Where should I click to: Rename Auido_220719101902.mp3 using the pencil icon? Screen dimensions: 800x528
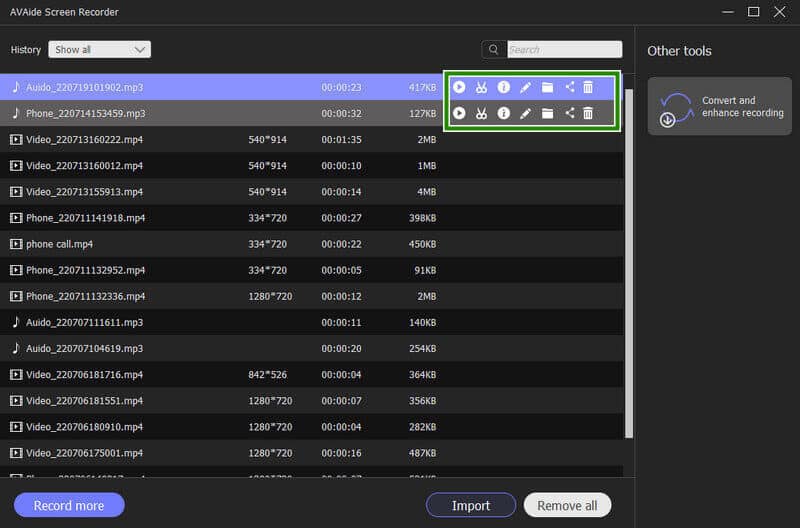coord(526,87)
